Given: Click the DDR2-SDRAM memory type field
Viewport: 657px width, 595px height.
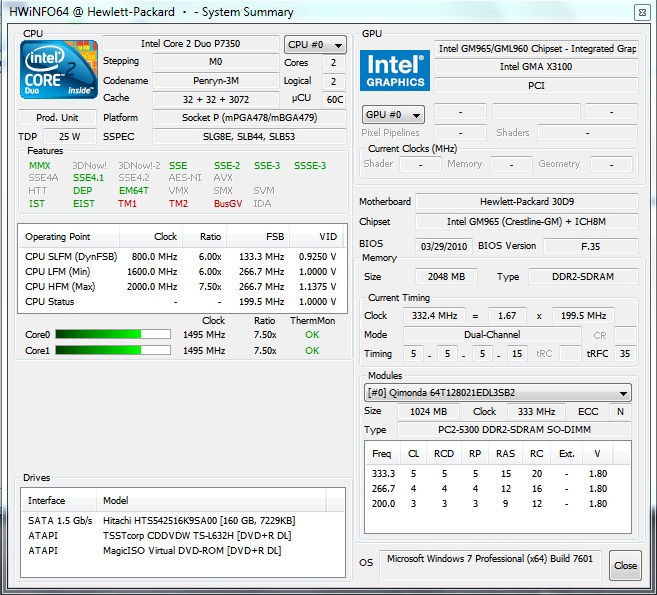Looking at the screenshot, I should pyautogui.click(x=583, y=277).
